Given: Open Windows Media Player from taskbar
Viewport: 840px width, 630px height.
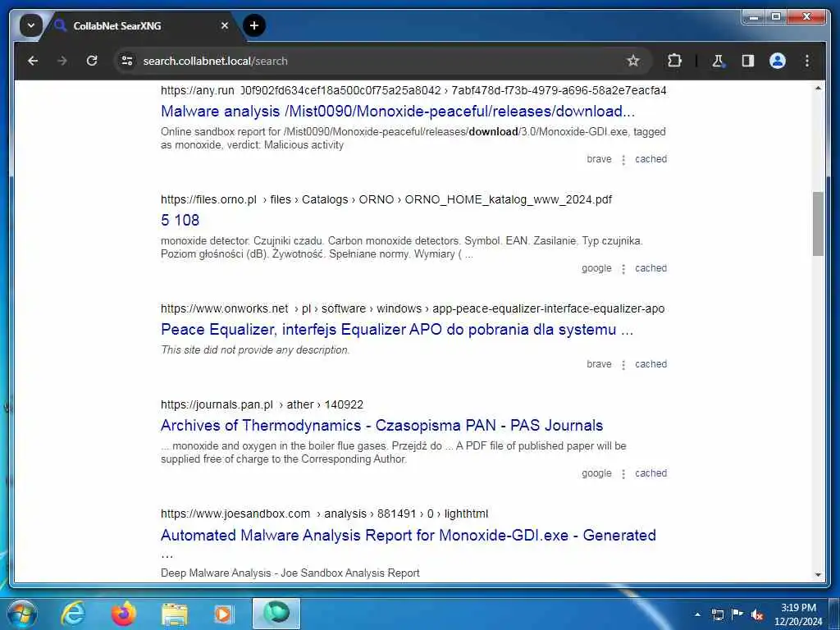Looking at the screenshot, I should pos(224,614).
